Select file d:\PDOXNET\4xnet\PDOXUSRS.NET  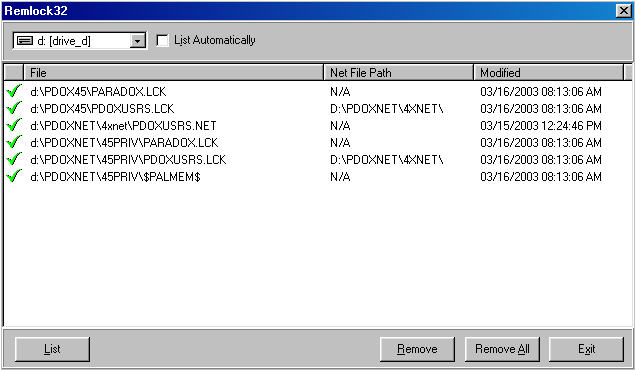[x=123, y=125]
